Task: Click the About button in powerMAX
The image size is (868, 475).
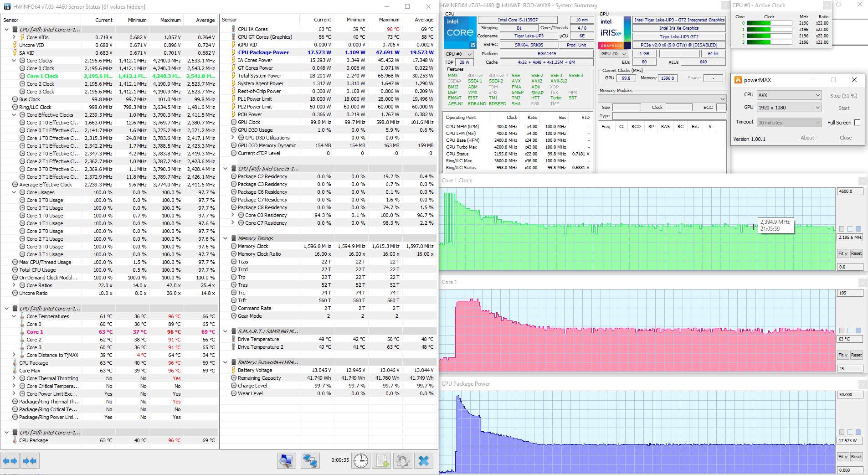Action: coord(807,138)
